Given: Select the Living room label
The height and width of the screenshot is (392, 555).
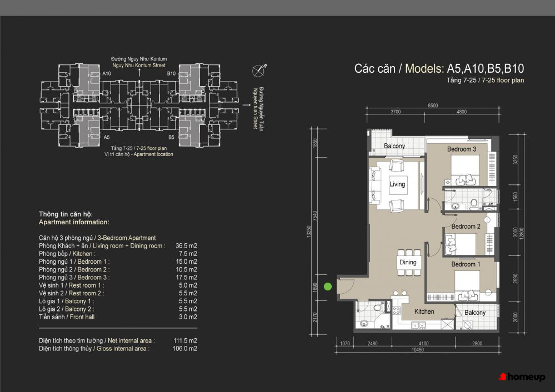Looking at the screenshot, I should click(397, 184).
